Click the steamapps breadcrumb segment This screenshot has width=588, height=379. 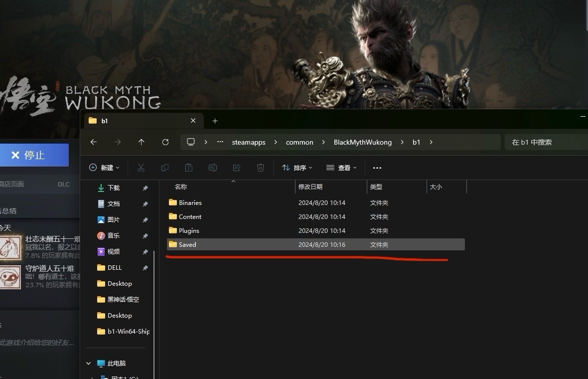point(249,142)
